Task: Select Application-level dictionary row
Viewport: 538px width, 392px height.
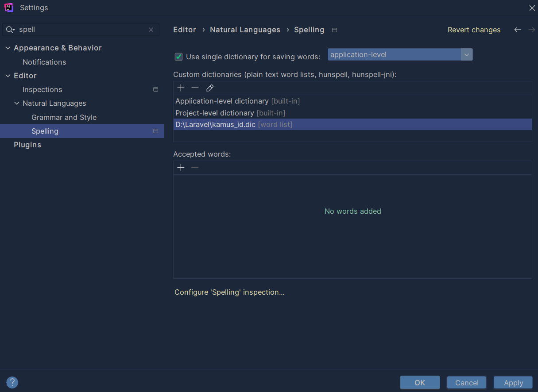Action: [352, 101]
